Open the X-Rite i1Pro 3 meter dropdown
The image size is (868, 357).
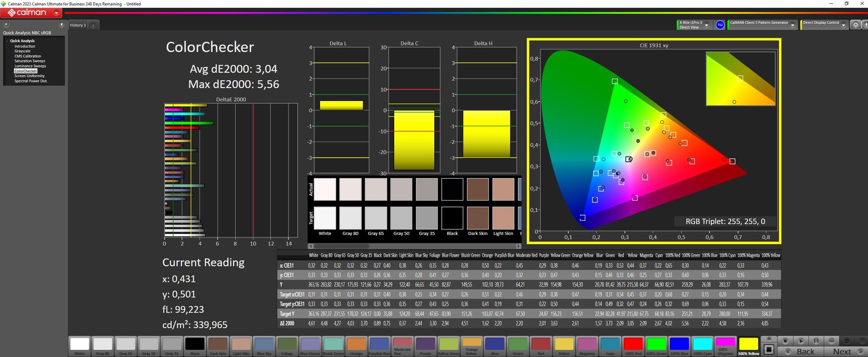pos(707,25)
